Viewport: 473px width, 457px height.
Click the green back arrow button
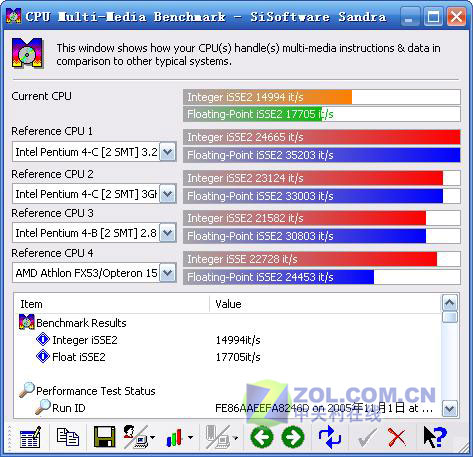262,437
